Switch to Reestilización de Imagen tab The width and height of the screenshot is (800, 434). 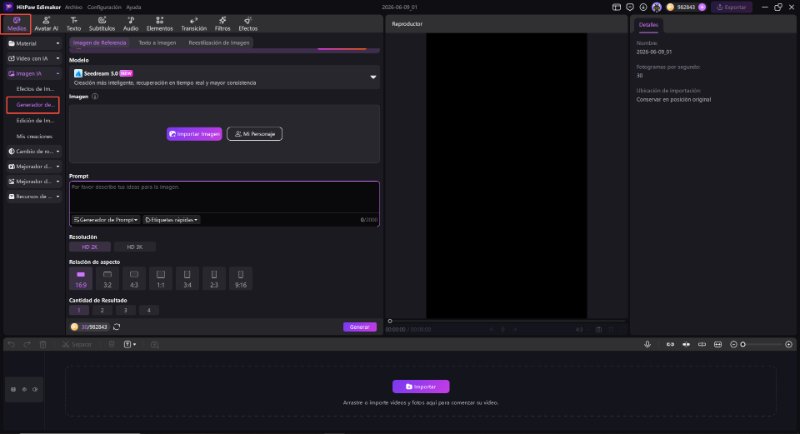click(x=219, y=43)
